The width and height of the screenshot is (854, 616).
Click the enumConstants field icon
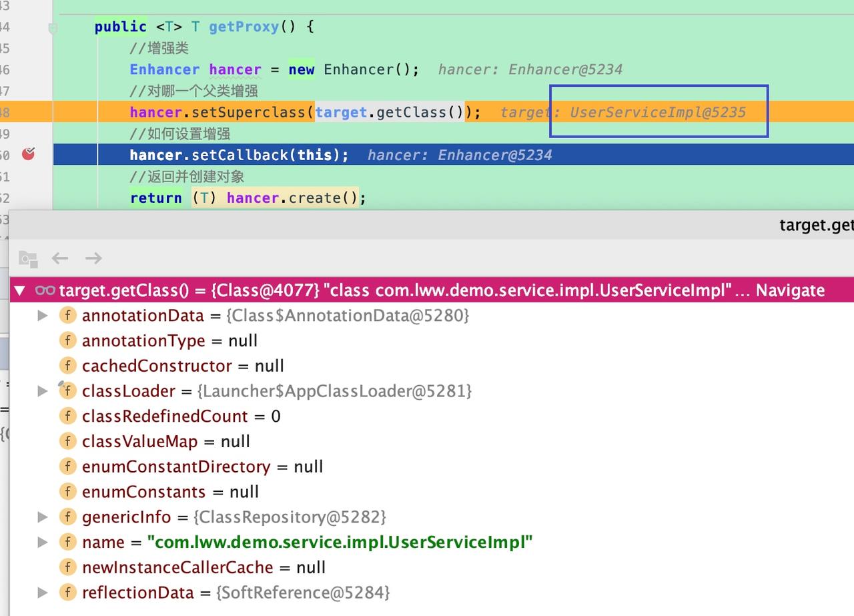pyautogui.click(x=67, y=492)
